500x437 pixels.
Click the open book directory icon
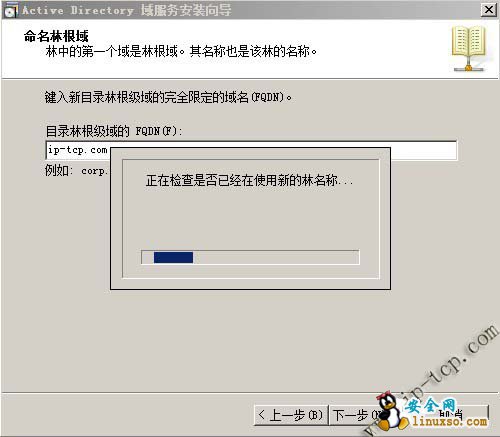click(469, 49)
